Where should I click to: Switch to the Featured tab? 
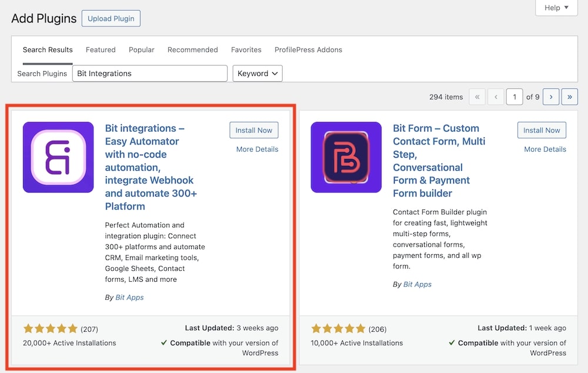[x=100, y=49]
